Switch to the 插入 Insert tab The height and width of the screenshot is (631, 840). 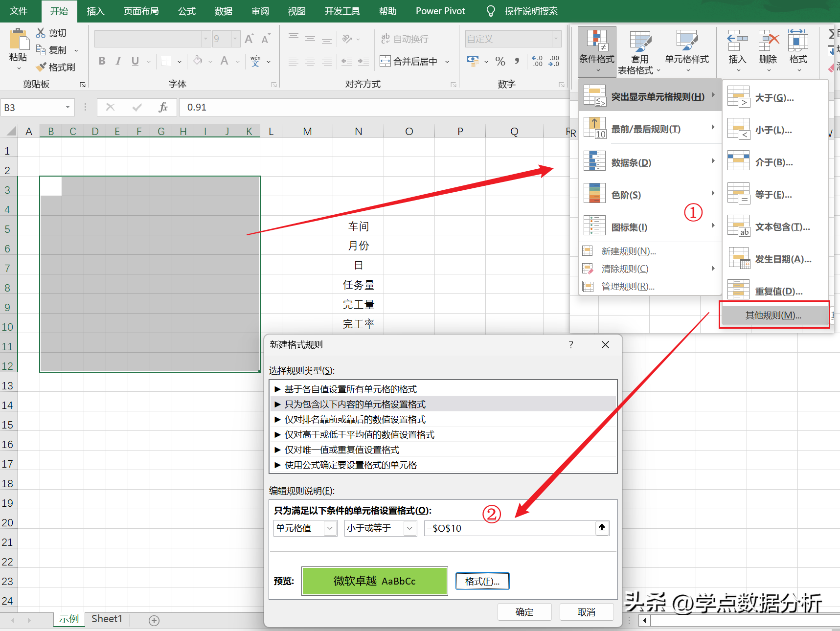click(95, 11)
